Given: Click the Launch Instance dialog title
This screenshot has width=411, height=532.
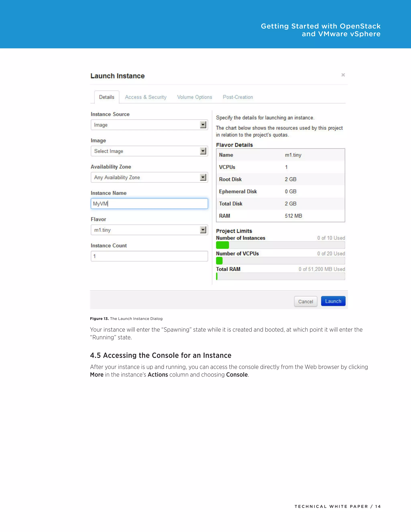Looking at the screenshot, I should tap(118, 76).
